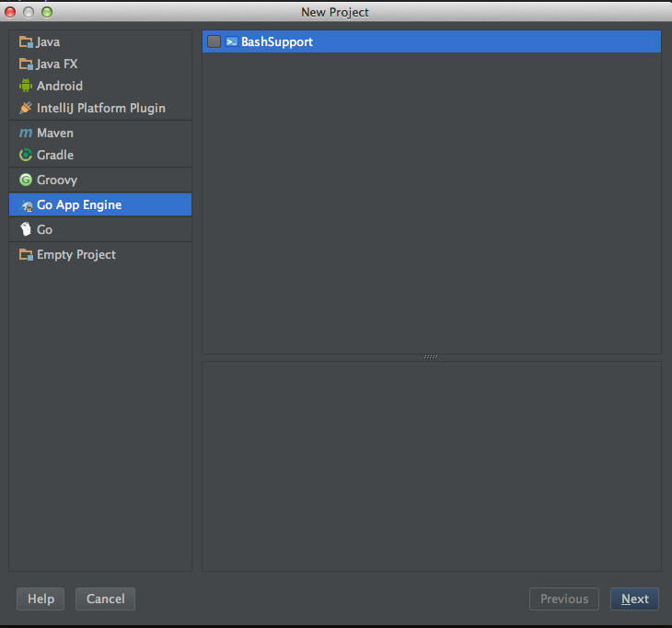Click the Java folder icon
This screenshot has width=672, height=628.
pos(26,42)
